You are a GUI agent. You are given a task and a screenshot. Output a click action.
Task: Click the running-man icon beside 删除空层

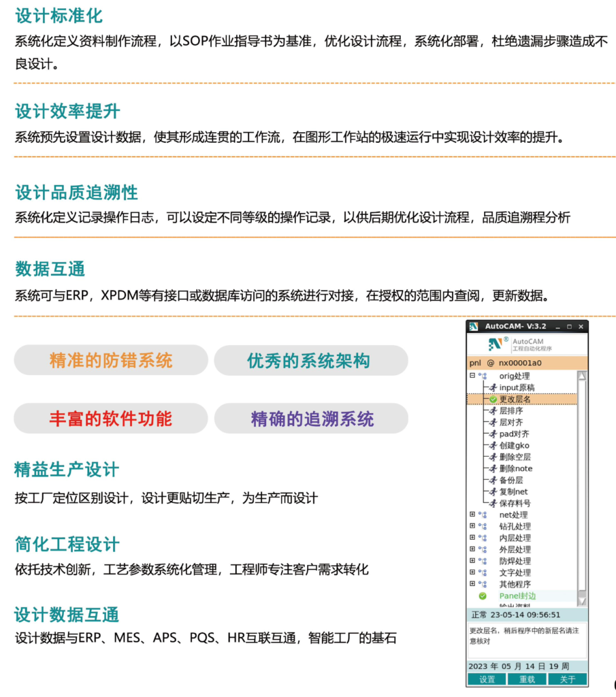[x=493, y=457]
